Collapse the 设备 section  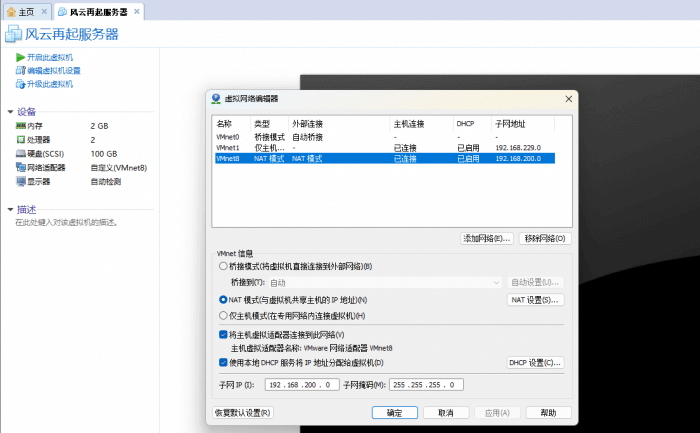pyautogui.click(x=10, y=111)
